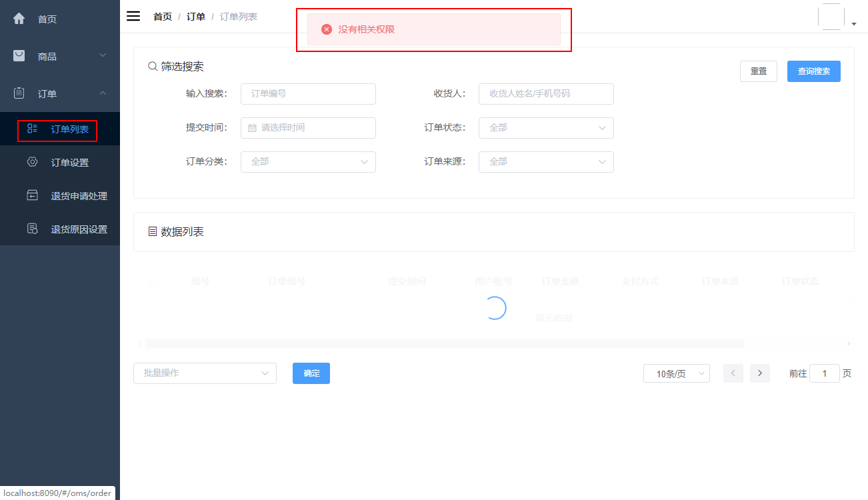
Task: Click the gear icon beside 订单设置
Action: [x=32, y=162]
